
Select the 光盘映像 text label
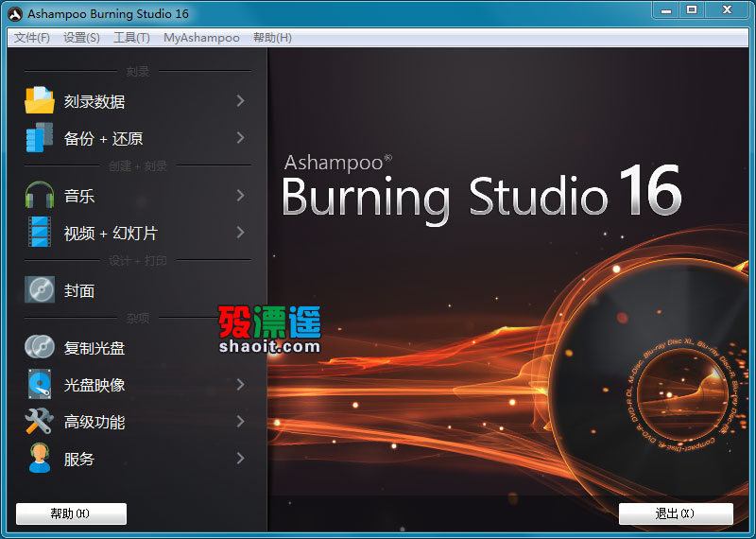94,385
